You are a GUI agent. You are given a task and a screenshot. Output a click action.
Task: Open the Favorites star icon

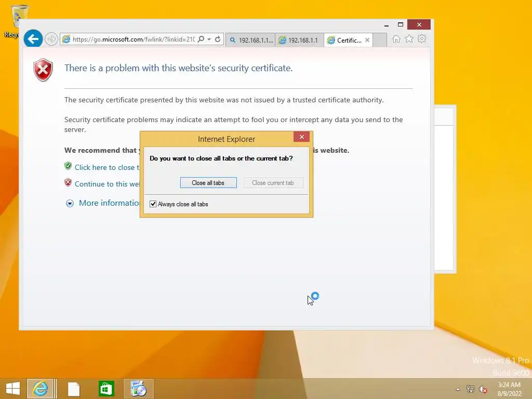coord(409,38)
